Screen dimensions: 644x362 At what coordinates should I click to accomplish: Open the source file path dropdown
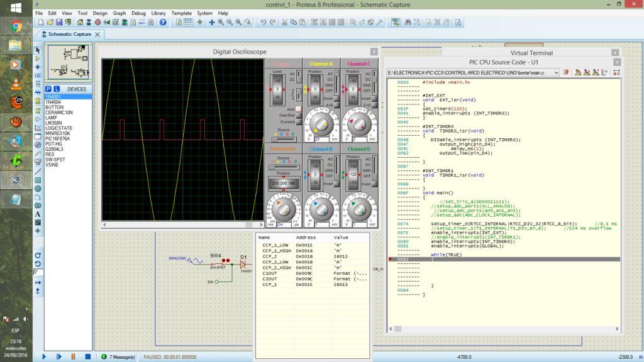pyautogui.click(x=556, y=73)
